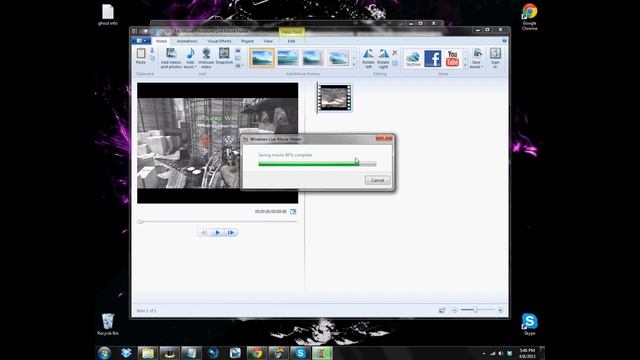This screenshot has width=640, height=360.
Task: Select the third AutoMovie theme thumbnail
Action: point(313,58)
